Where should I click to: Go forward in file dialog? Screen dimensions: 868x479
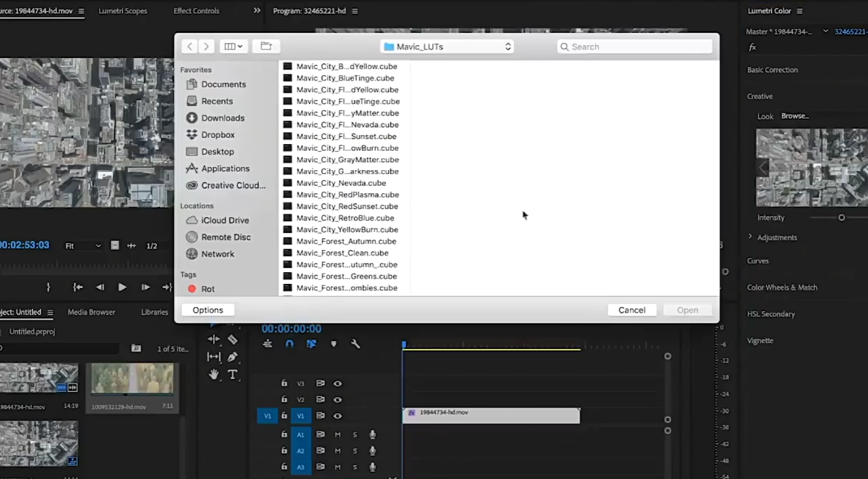tap(207, 46)
